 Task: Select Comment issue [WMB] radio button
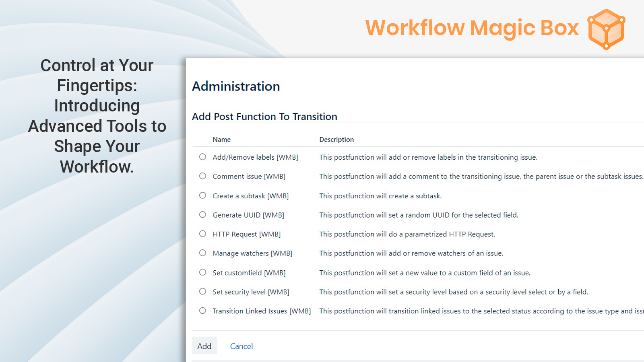[x=202, y=176]
